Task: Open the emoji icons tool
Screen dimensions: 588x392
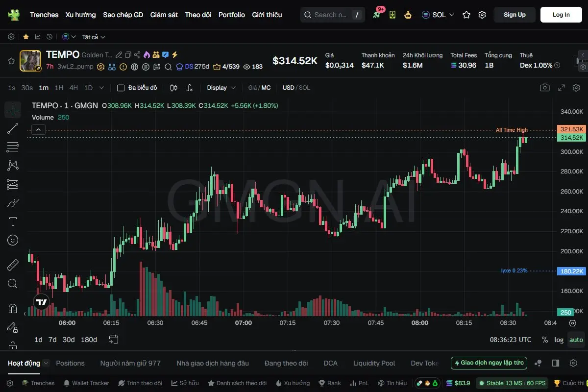Action: (13, 240)
